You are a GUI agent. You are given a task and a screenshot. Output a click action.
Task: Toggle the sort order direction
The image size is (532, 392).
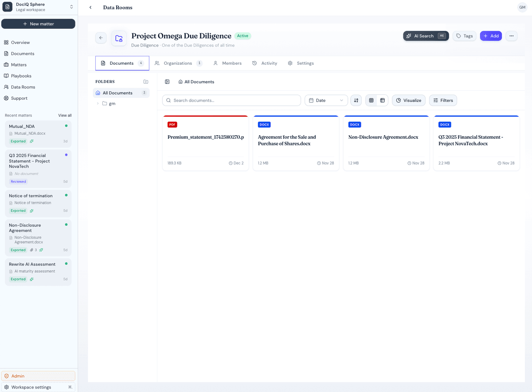(356, 100)
